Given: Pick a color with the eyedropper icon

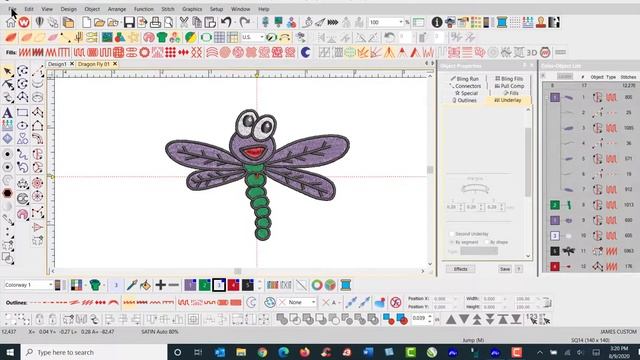Looking at the screenshot, I should pos(132,285).
